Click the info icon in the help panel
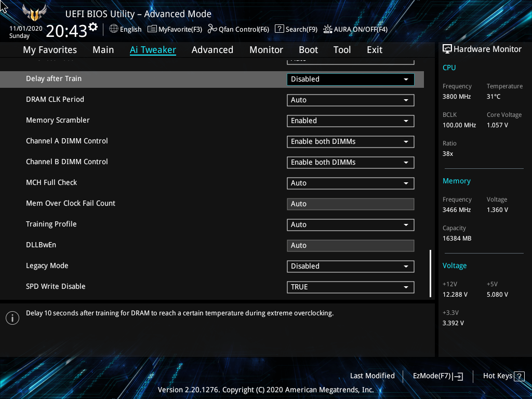 12,318
